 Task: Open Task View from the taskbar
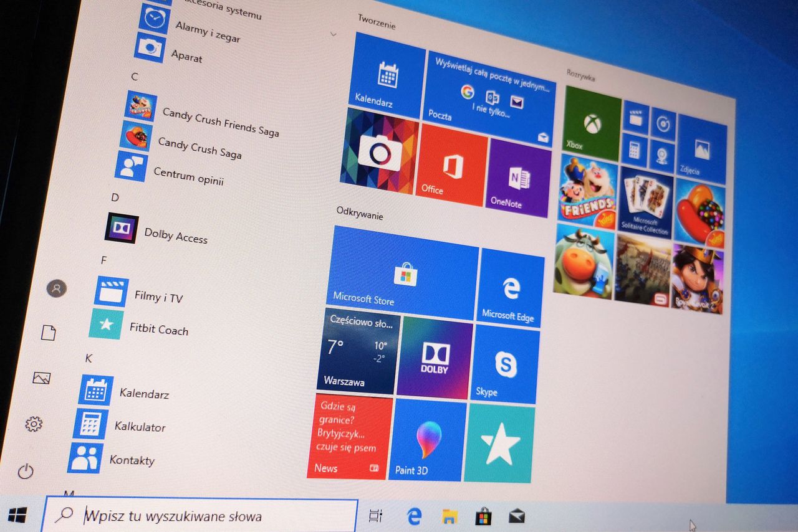click(375, 516)
